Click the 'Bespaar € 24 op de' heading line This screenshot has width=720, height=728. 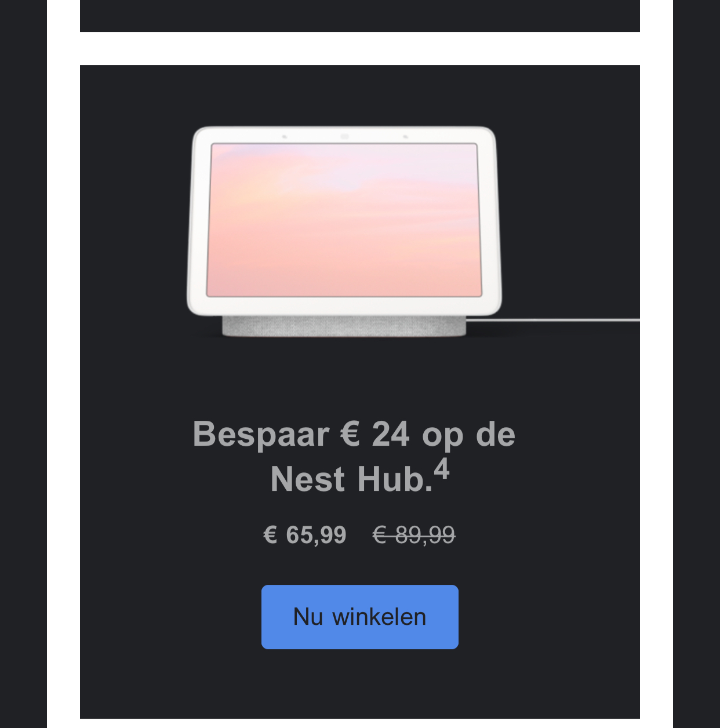click(354, 434)
